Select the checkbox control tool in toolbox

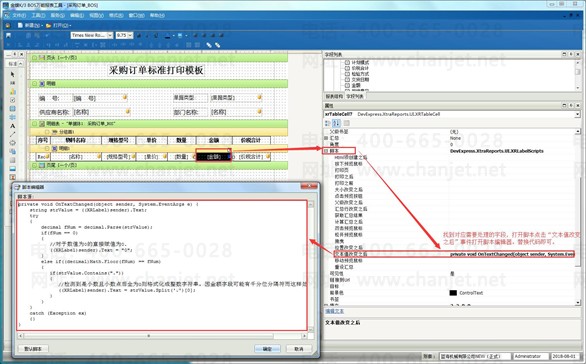pyautogui.click(x=12, y=100)
